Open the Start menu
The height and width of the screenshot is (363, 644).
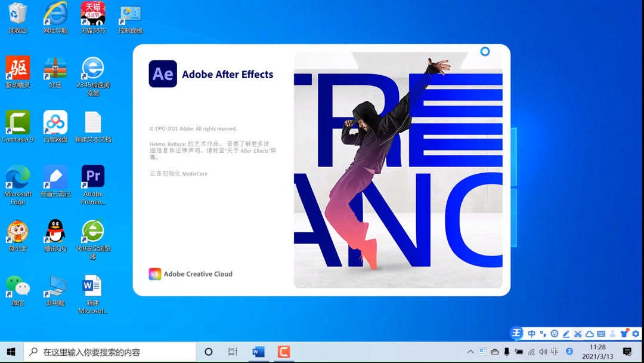click(11, 352)
